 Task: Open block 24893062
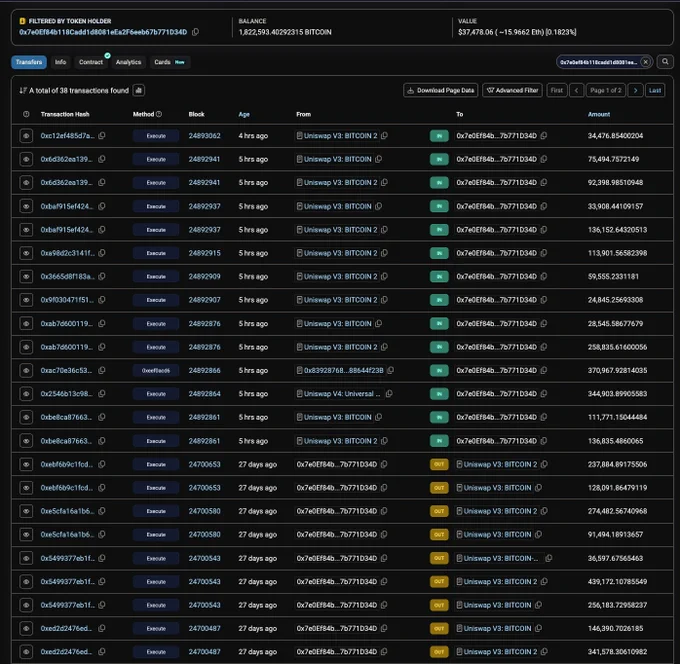pyautogui.click(x=204, y=136)
